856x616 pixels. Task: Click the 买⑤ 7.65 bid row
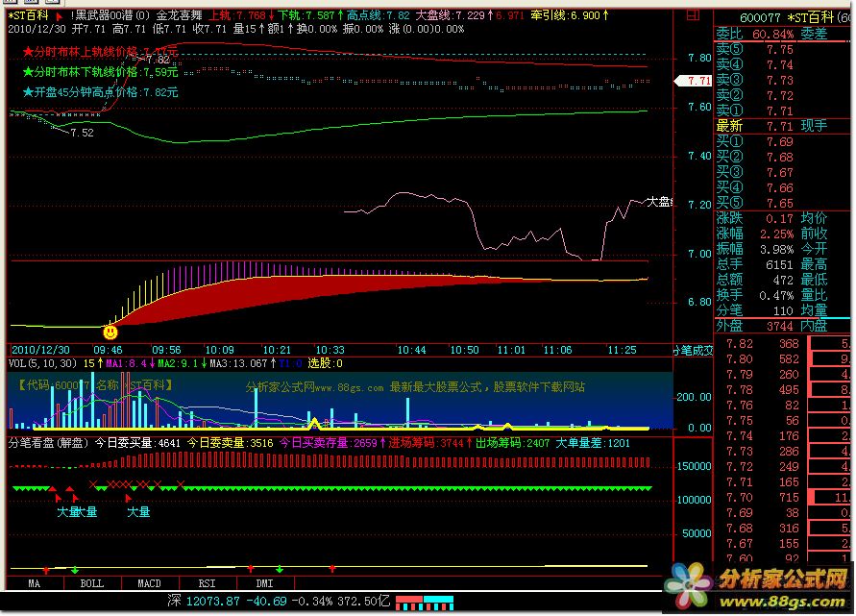click(x=755, y=203)
